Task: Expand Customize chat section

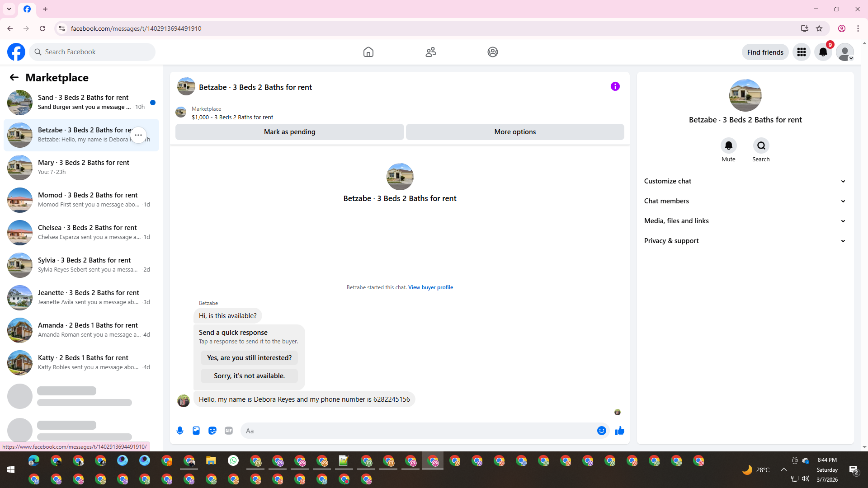Action: 745,181
